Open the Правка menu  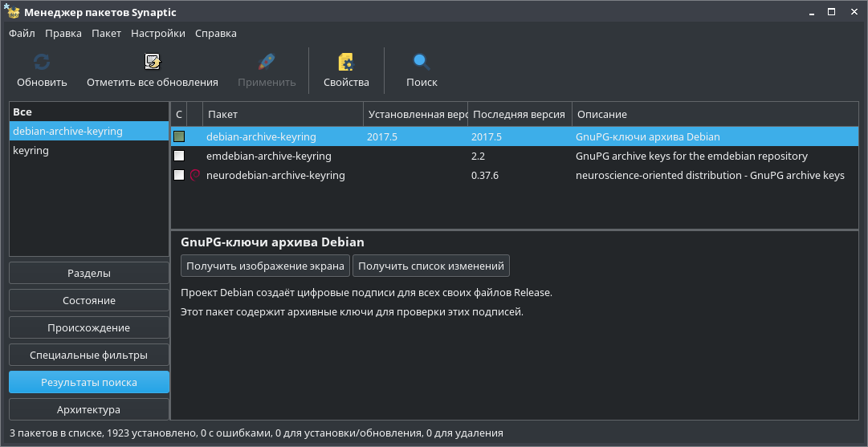coord(63,33)
